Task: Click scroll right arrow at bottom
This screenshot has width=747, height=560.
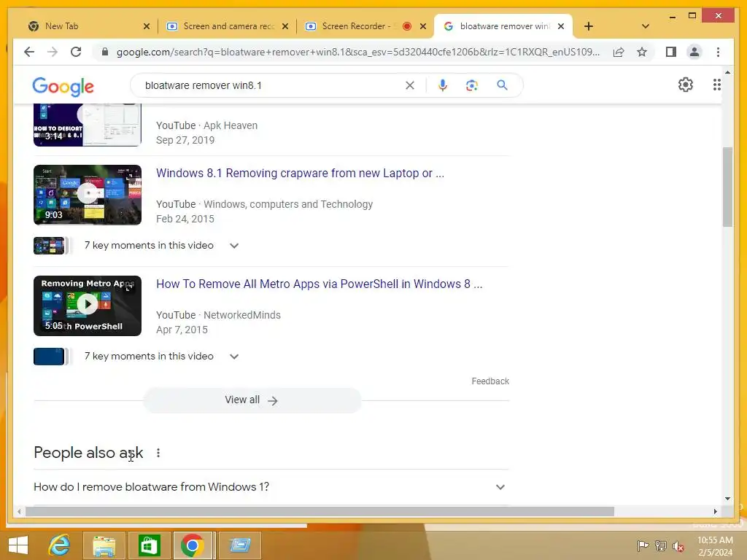Action: point(715,511)
